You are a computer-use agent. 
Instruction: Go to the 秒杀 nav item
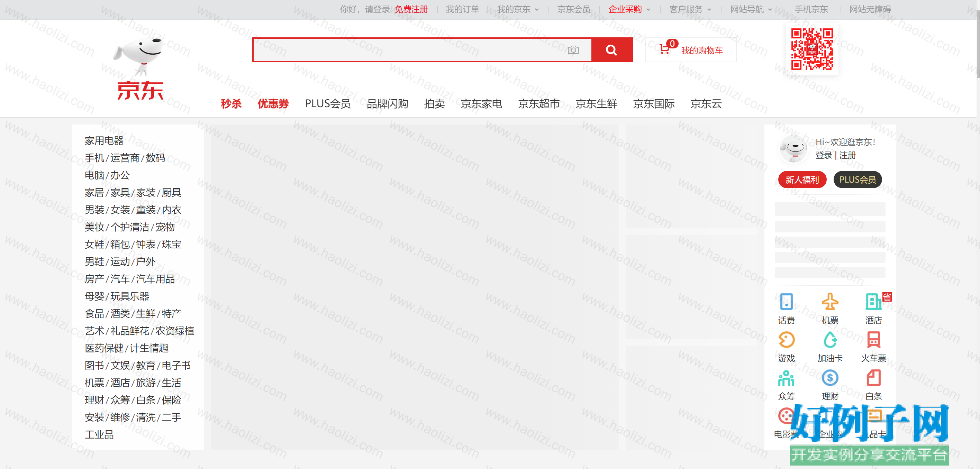231,103
